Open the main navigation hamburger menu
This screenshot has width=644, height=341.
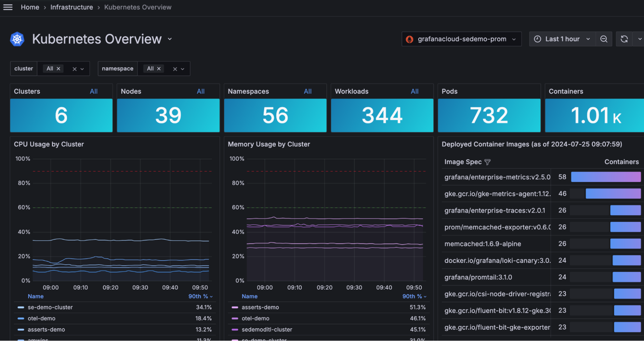[x=8, y=7]
